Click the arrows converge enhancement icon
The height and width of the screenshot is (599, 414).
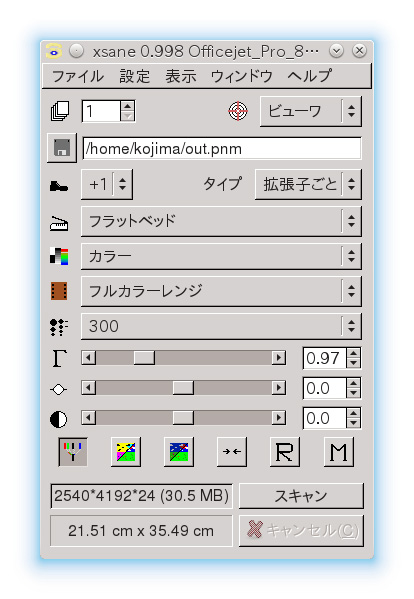click(232, 452)
